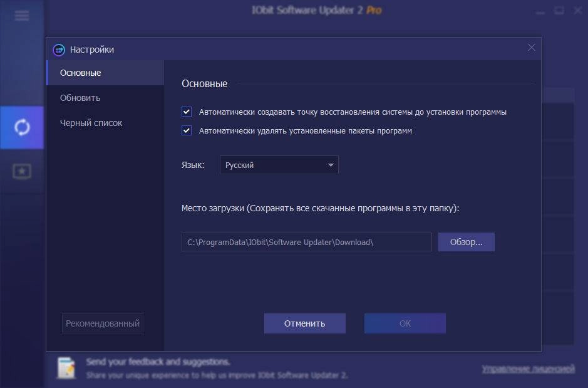Toggle automatic restore point creation checkbox
588x388 pixels.
(x=187, y=112)
